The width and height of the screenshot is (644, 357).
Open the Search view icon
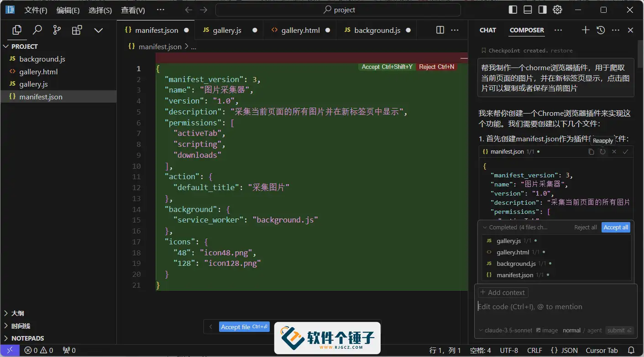tap(37, 30)
